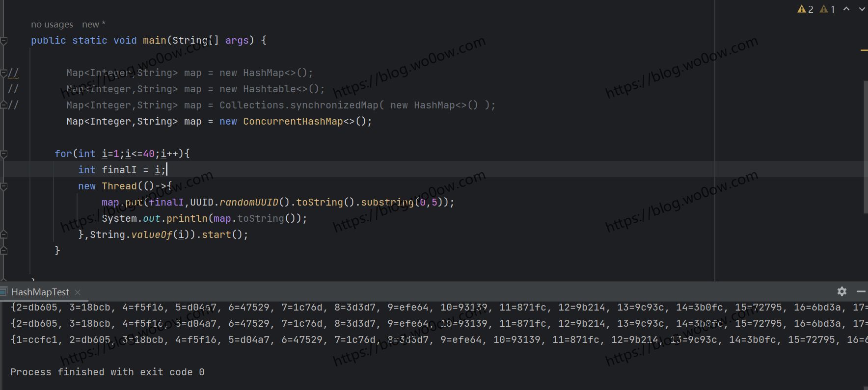
Task: Click the run icon beside HashMapTest tab
Action: [x=3, y=292]
